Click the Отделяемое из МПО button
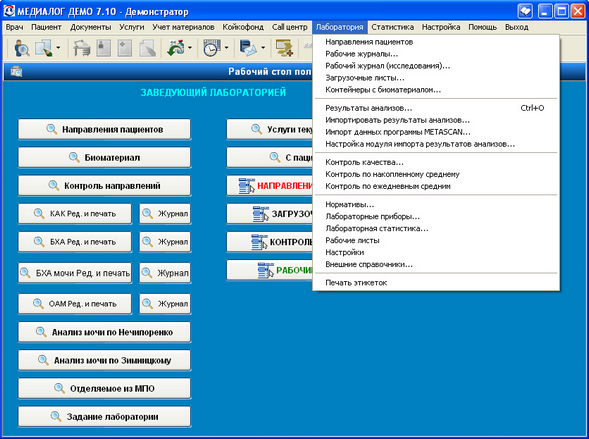This screenshot has width=589, height=439. point(104,388)
